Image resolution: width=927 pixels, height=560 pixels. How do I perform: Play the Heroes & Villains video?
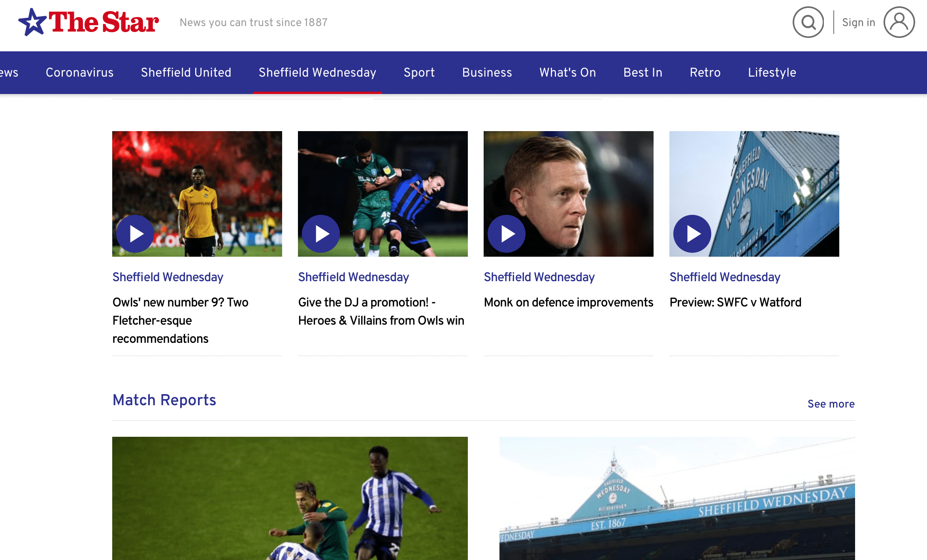[x=321, y=234]
